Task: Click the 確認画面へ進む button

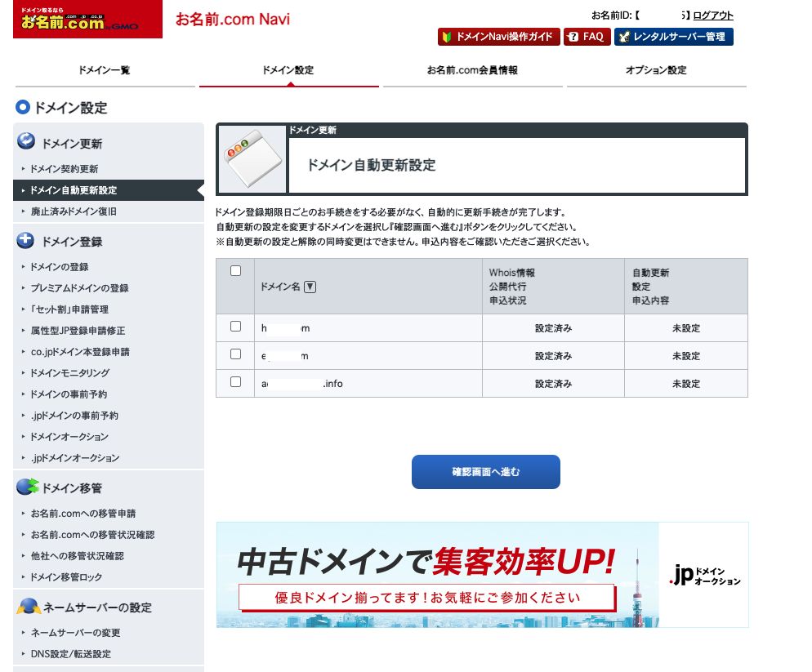Action: 486,472
